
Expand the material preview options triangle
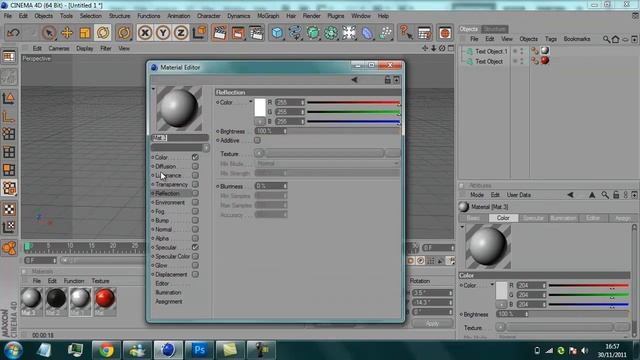(153, 89)
